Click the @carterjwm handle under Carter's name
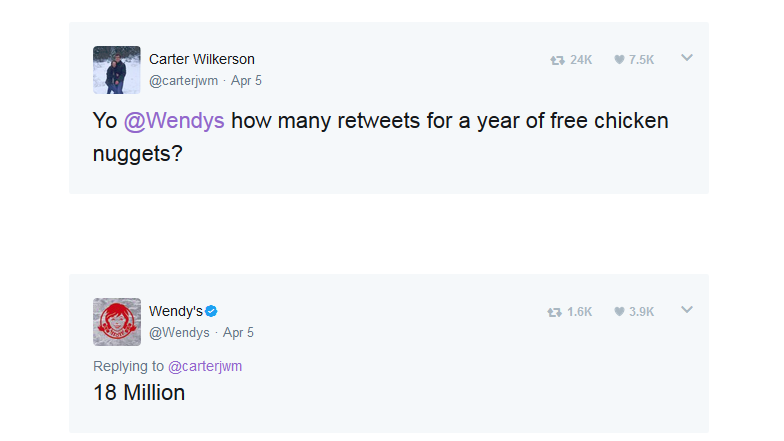Screen dimensions: 784x441 click(x=184, y=81)
